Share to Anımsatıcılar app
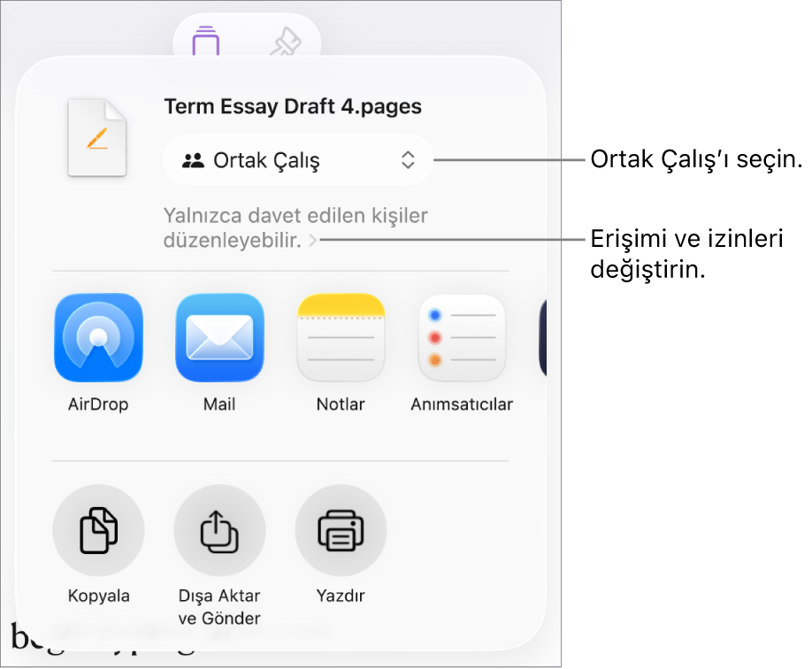Screen dimensions: 812x669 pos(462,337)
